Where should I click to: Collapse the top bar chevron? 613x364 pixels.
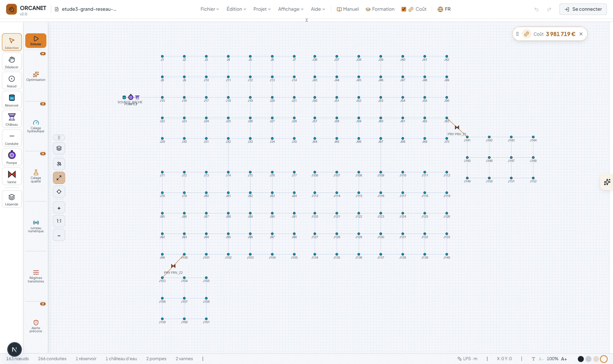[x=306, y=20]
